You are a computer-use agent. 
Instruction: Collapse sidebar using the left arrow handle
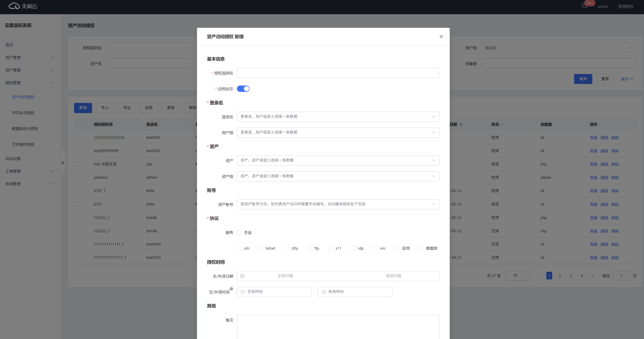63,163
